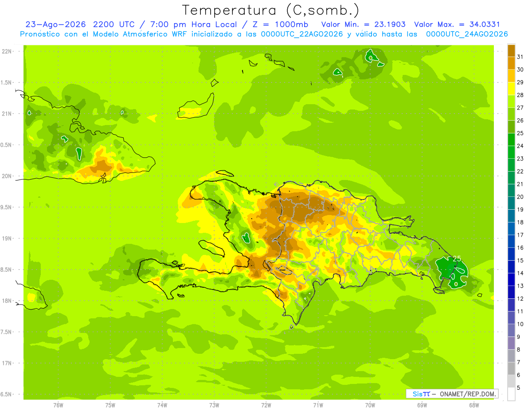Pick the yellow swatch between 28 and 29
Screen dimensions: 532x411
511,89
